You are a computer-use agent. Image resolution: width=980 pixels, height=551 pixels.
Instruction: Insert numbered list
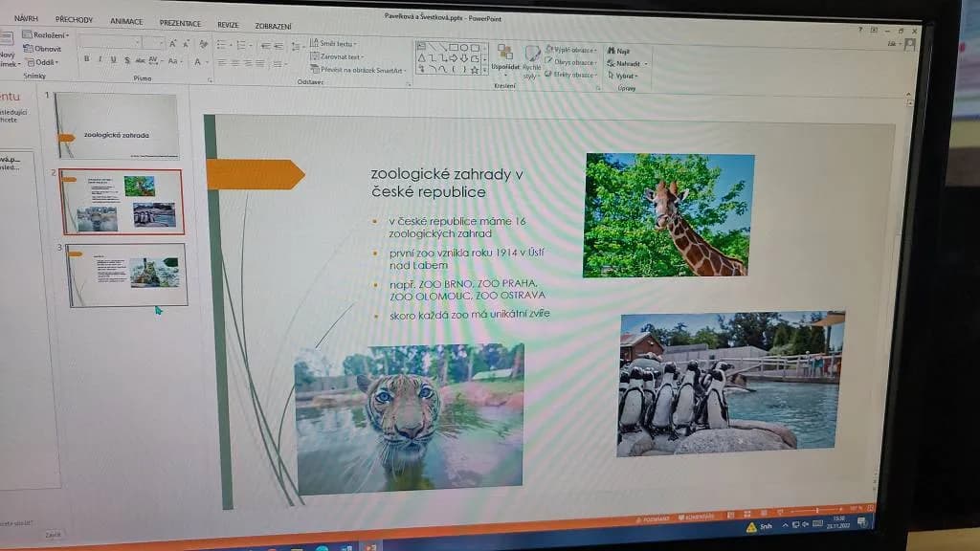point(243,46)
